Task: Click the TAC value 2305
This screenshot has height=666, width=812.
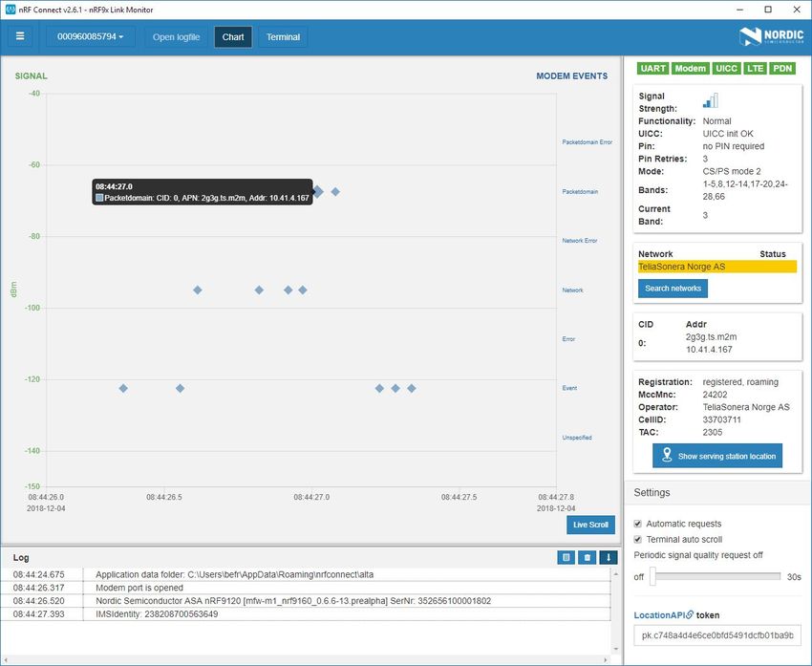Action: pos(713,432)
